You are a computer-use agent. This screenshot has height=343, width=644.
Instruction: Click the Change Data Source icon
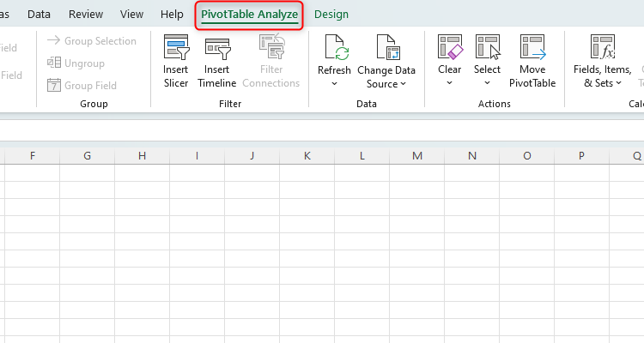click(x=386, y=48)
